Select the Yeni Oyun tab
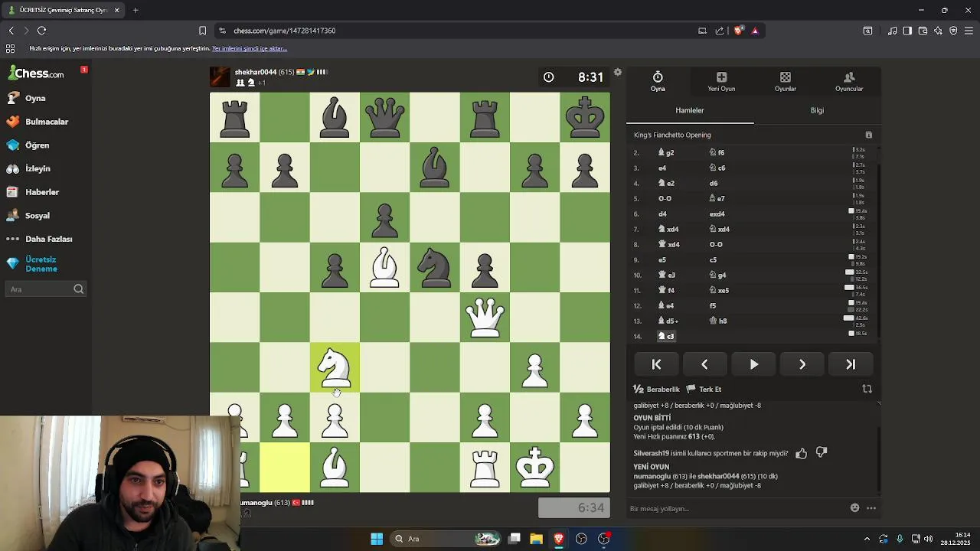The width and height of the screenshot is (980, 551). [721, 81]
